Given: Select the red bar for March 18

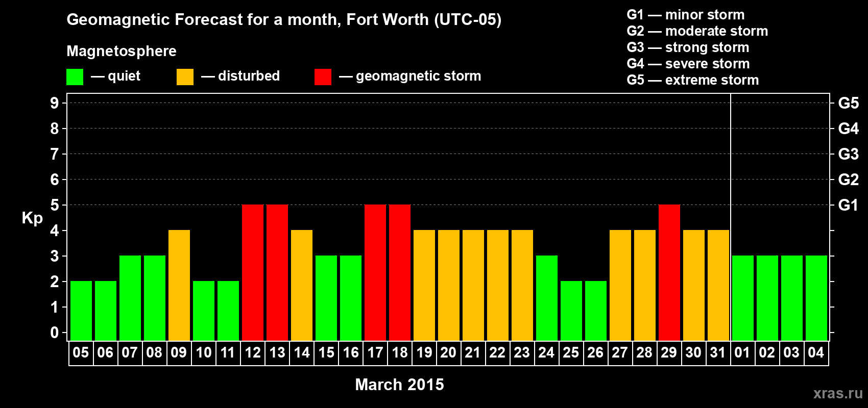Looking at the screenshot, I should [x=400, y=273].
